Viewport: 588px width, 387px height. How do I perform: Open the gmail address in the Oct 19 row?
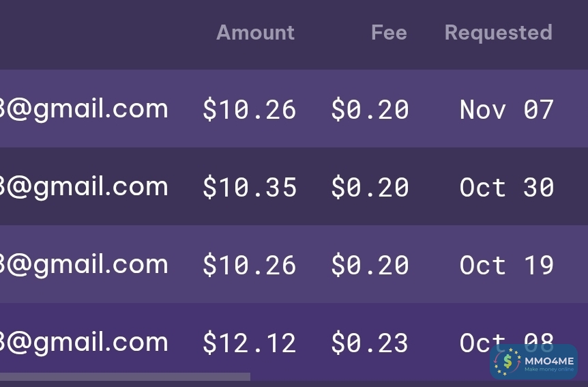point(84,265)
